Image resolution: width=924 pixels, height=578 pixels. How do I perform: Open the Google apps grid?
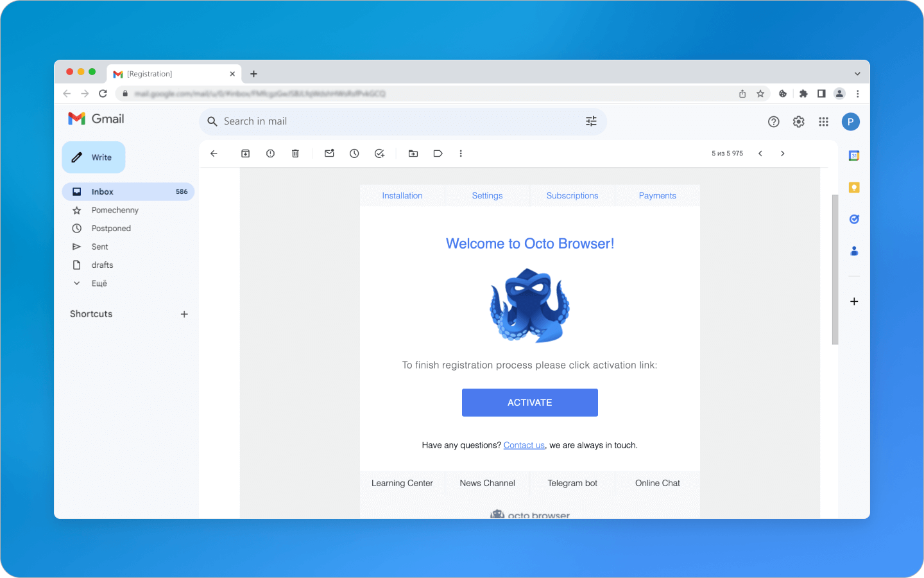(x=823, y=121)
